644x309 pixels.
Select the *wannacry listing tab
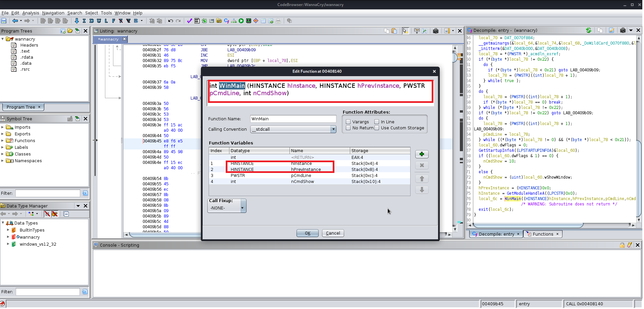pyautogui.click(x=110, y=39)
